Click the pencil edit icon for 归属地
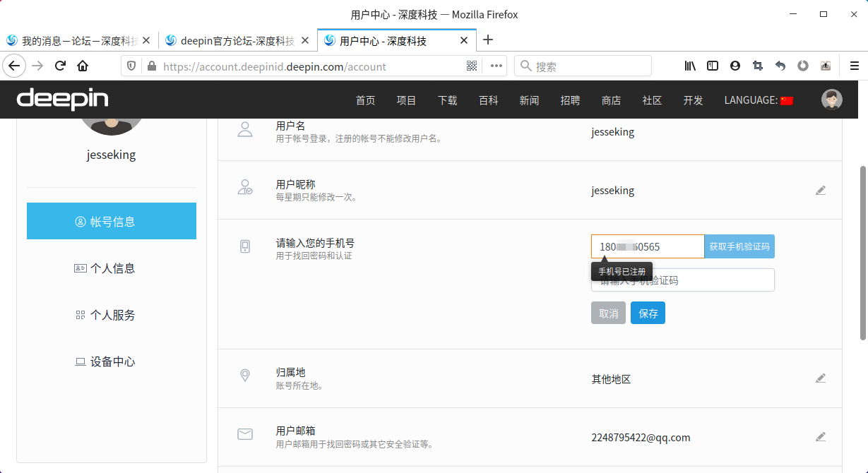 [x=820, y=378]
